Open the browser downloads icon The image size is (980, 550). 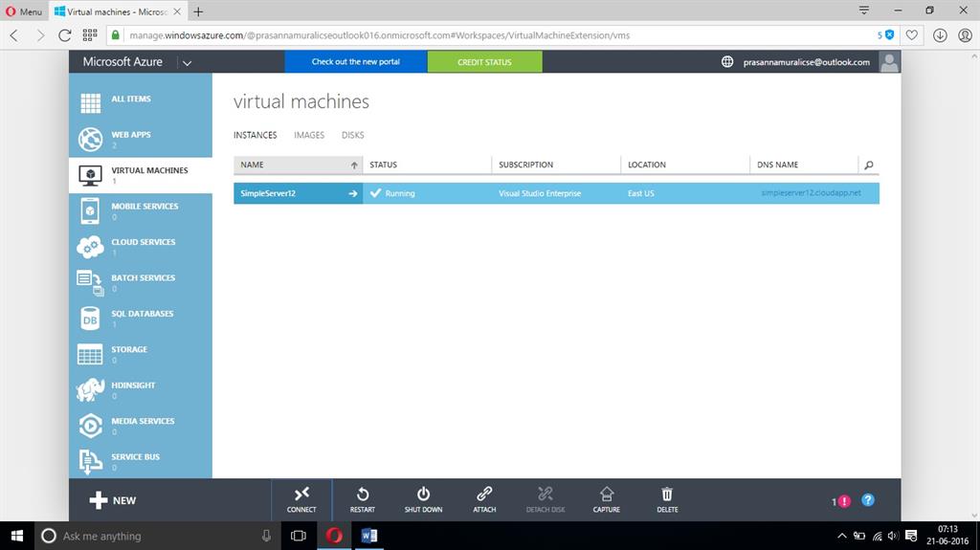pyautogui.click(x=940, y=35)
